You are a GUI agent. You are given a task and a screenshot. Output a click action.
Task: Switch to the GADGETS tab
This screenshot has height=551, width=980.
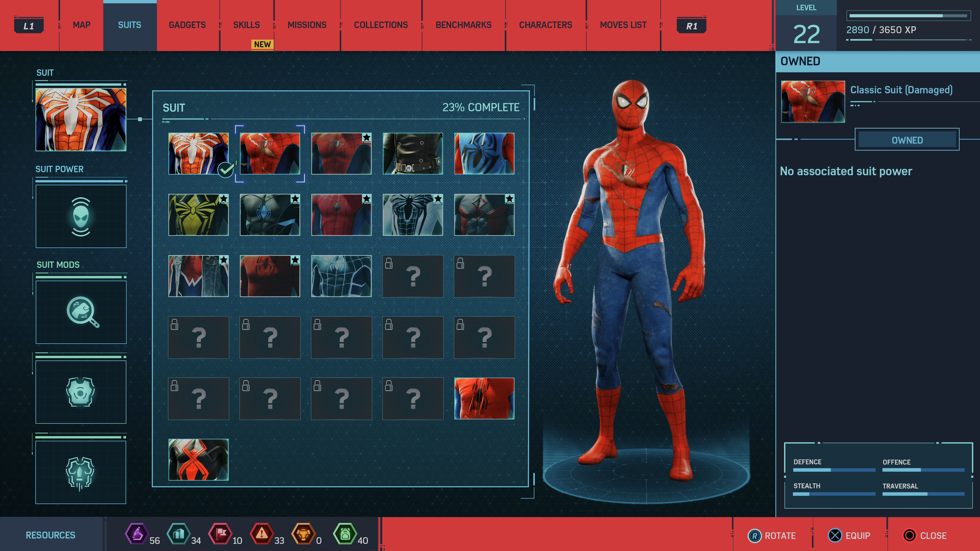tap(187, 25)
